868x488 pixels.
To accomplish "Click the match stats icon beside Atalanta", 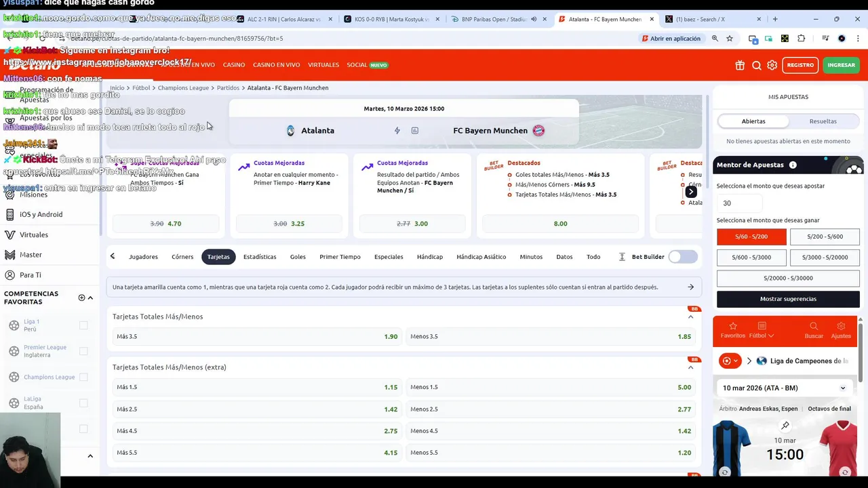I will coord(415,131).
